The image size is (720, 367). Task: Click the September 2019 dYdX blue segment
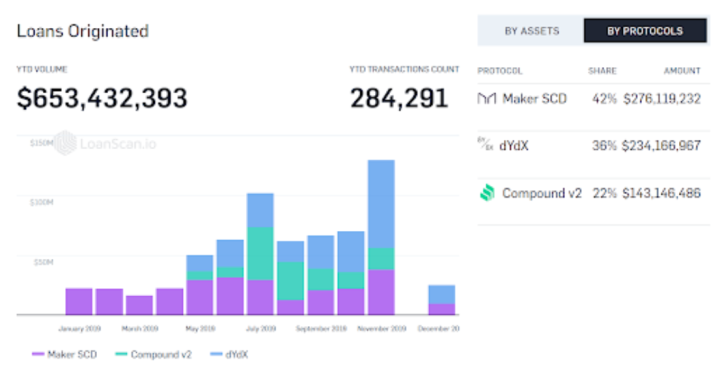(x=321, y=252)
